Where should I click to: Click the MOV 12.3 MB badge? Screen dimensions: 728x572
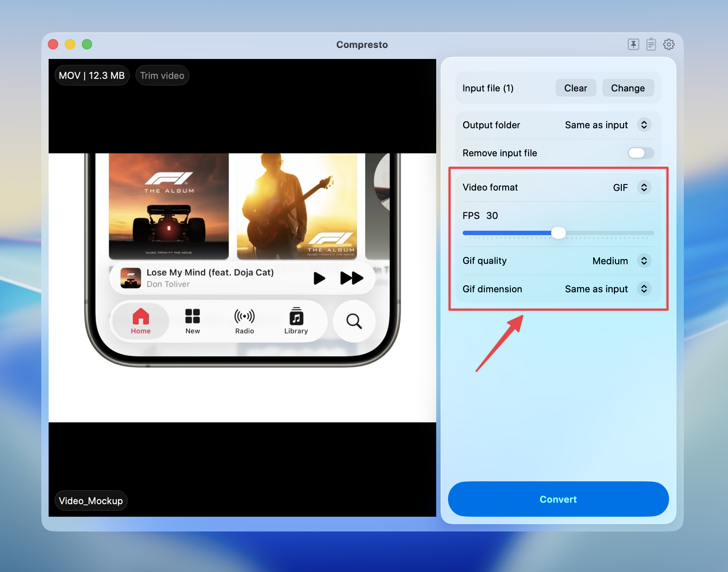click(x=92, y=75)
